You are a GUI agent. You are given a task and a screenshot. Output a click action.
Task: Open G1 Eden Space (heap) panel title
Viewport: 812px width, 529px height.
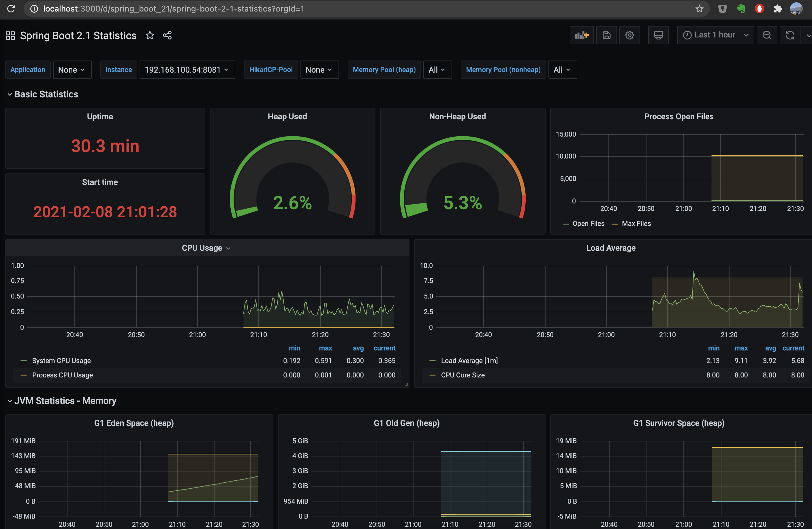coord(134,423)
